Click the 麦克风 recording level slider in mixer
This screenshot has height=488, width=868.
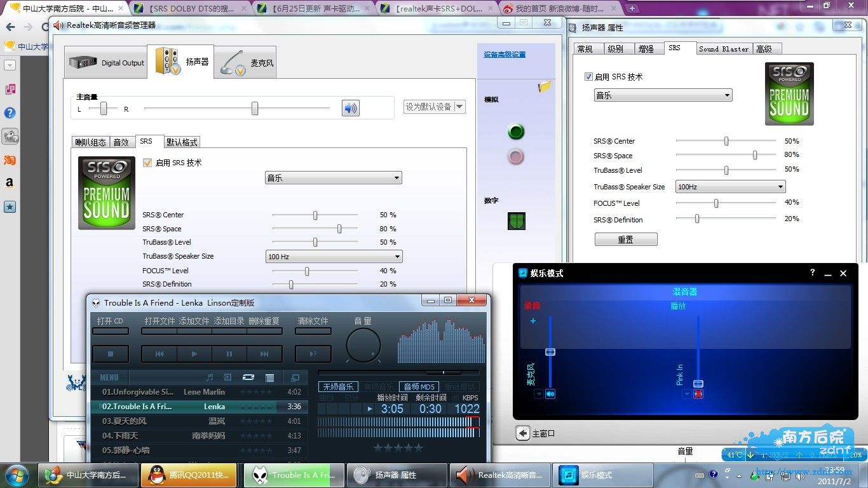coord(550,351)
